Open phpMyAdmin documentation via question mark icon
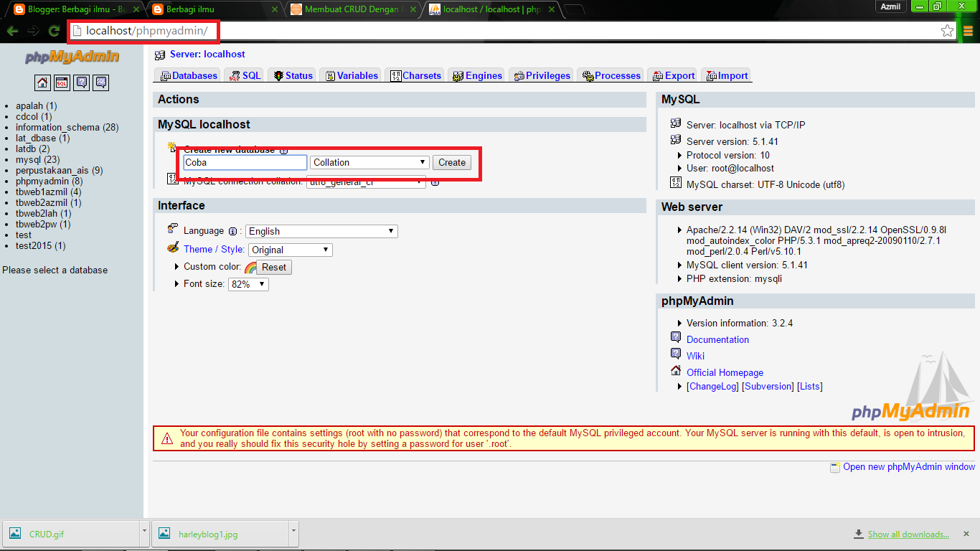The image size is (980, 551). point(81,82)
